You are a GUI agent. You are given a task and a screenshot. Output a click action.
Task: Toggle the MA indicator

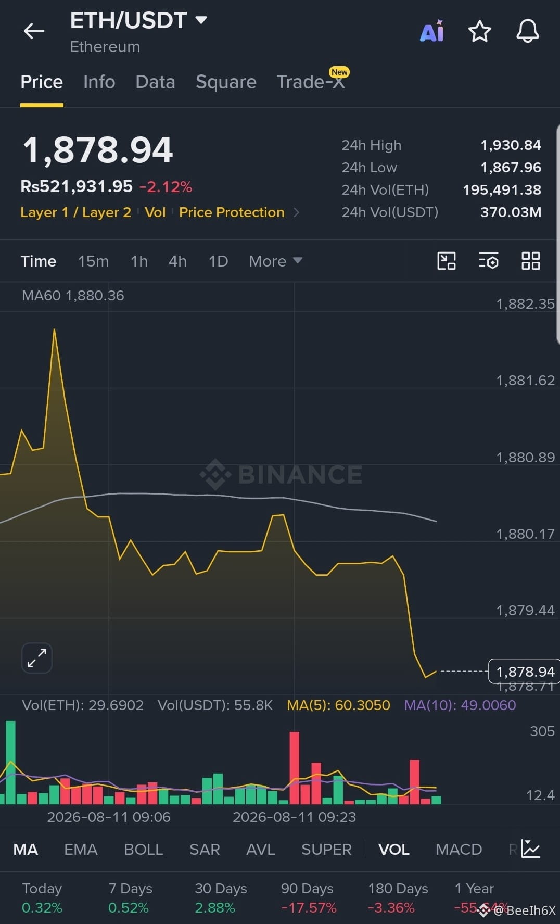26,850
